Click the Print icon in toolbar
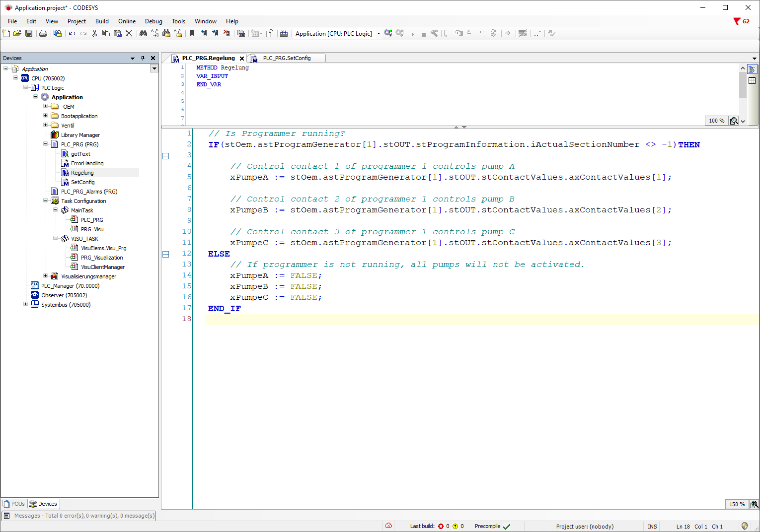 (x=43, y=33)
